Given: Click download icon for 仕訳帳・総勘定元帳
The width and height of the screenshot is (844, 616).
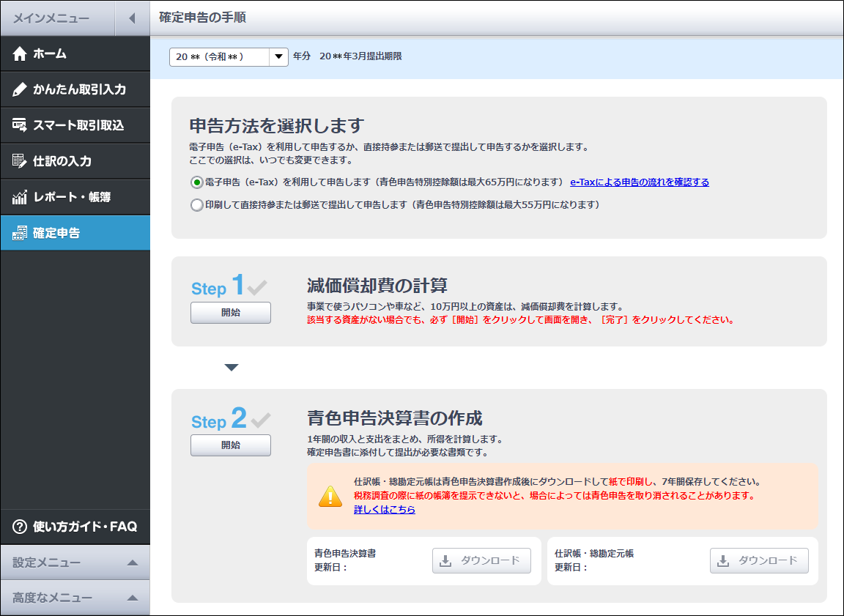Looking at the screenshot, I should 723,561.
